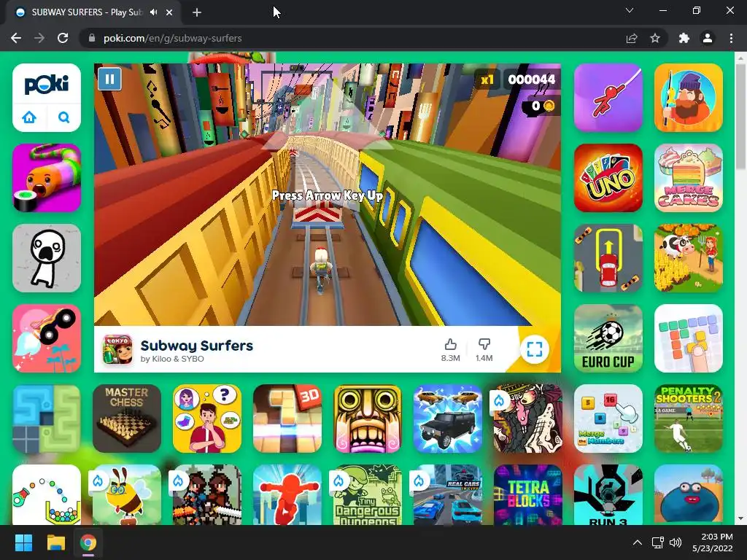
Task: Open the Temple Run idol game
Action: point(368,419)
